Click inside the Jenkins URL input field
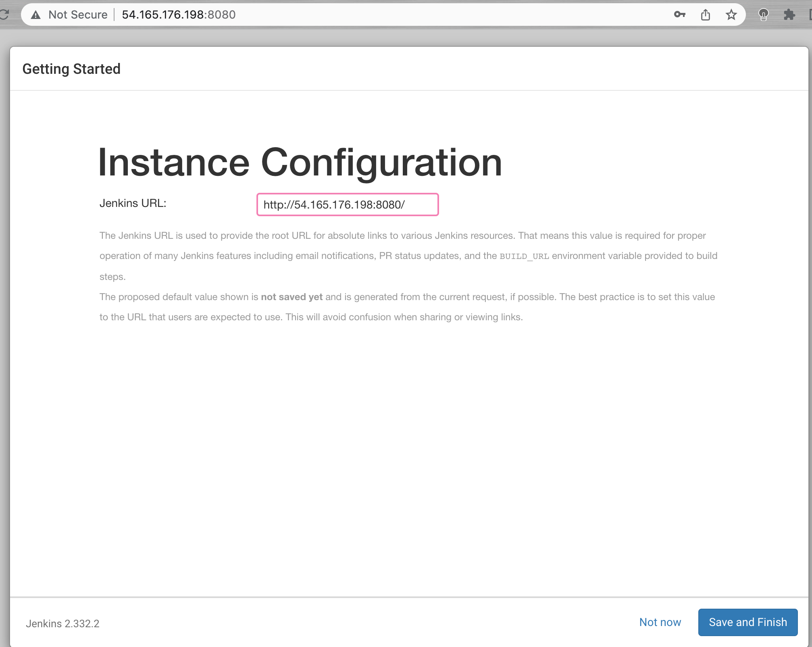This screenshot has width=812, height=647. pyautogui.click(x=347, y=205)
